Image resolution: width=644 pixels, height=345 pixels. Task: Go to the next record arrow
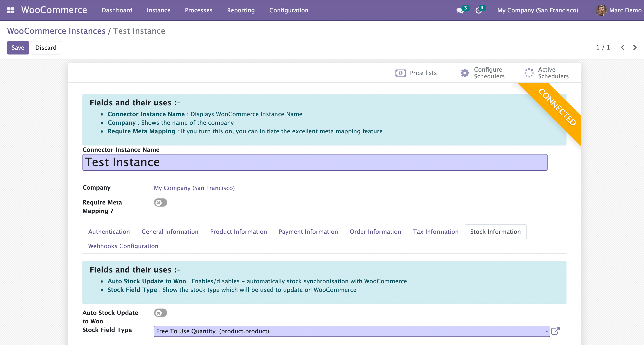tap(635, 48)
